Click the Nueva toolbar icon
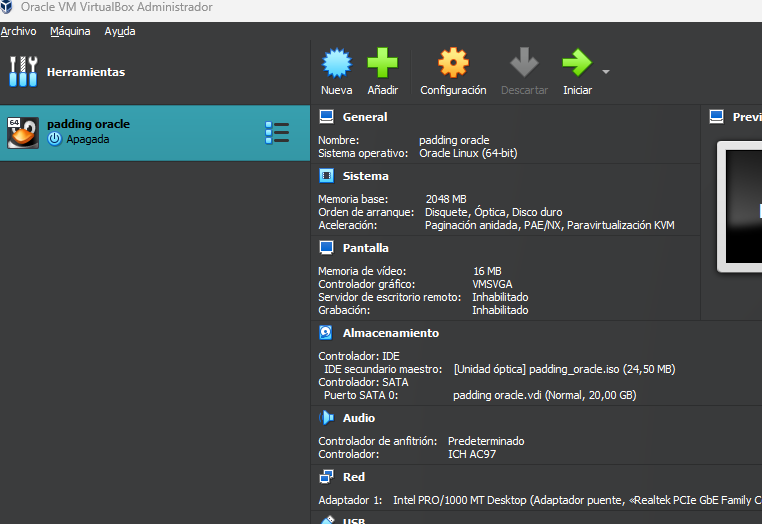This screenshot has height=524, width=762. (x=336, y=63)
